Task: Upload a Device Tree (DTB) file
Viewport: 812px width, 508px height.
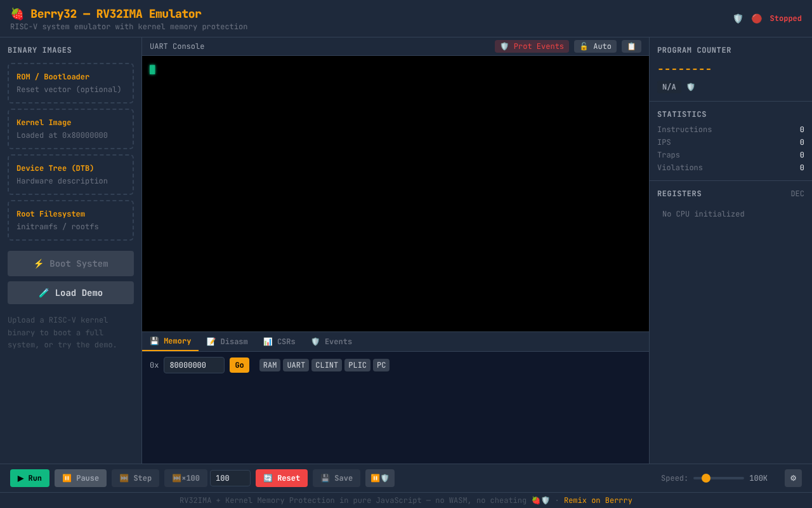Action: coord(70,175)
